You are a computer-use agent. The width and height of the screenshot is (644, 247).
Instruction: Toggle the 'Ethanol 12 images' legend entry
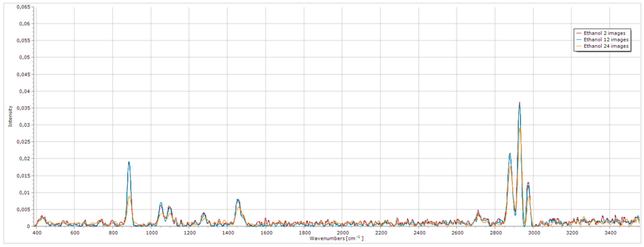coord(606,40)
